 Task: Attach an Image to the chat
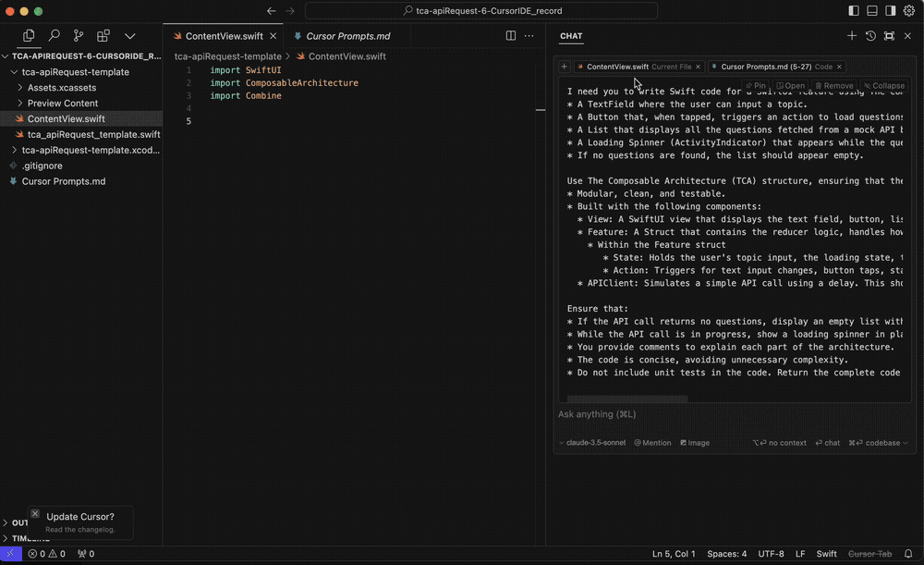click(x=695, y=443)
